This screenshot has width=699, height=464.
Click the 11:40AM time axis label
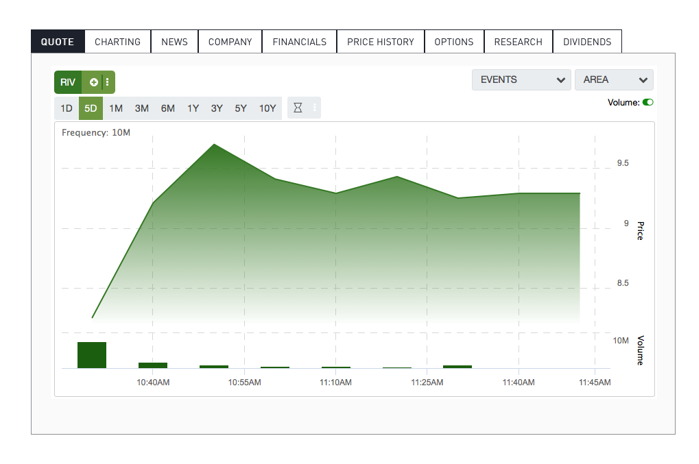[518, 382]
